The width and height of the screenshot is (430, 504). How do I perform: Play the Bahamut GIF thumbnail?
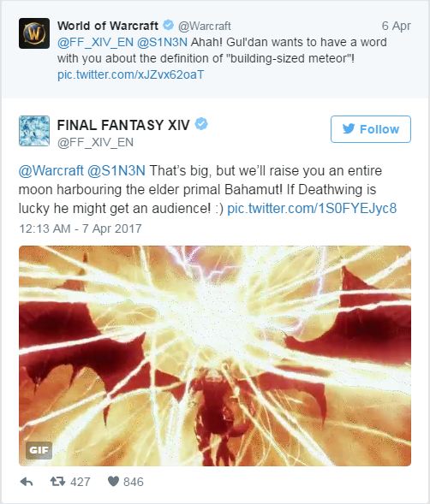click(215, 356)
